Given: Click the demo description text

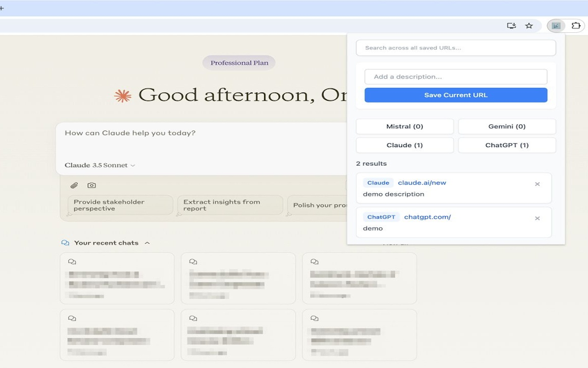Looking at the screenshot, I should (x=393, y=194).
